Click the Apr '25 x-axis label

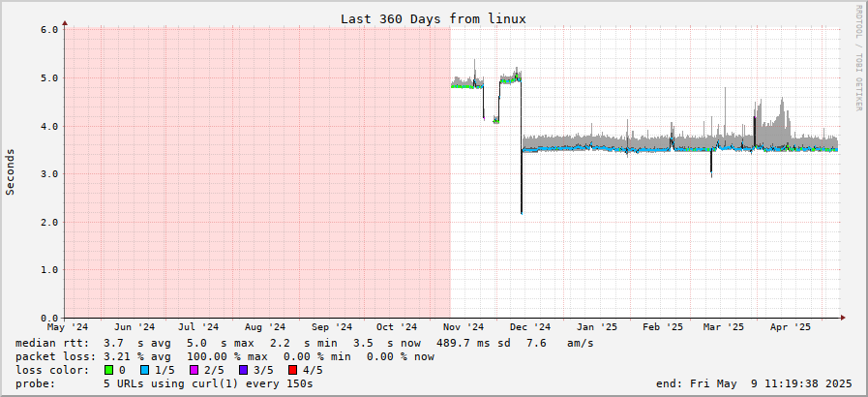791,327
